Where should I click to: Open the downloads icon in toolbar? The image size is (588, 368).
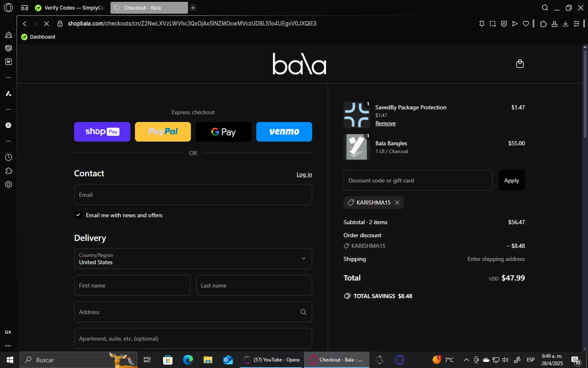click(565, 24)
